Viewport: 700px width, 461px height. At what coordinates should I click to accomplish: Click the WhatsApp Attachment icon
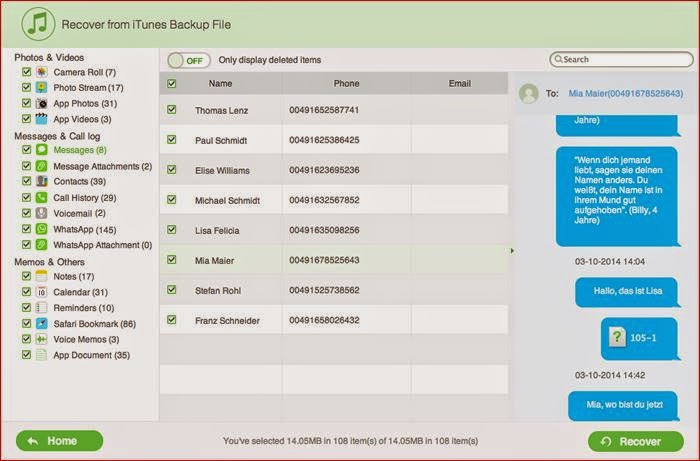[x=42, y=245]
